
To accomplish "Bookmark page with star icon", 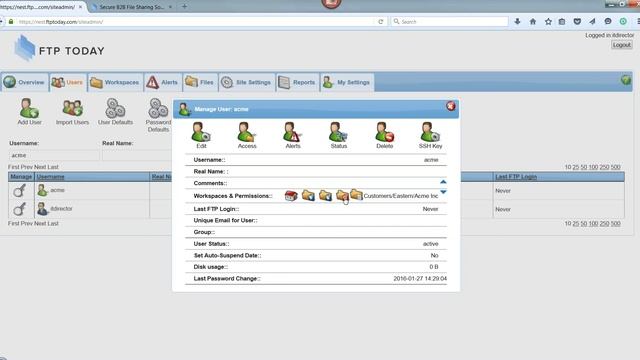I will [548, 21].
